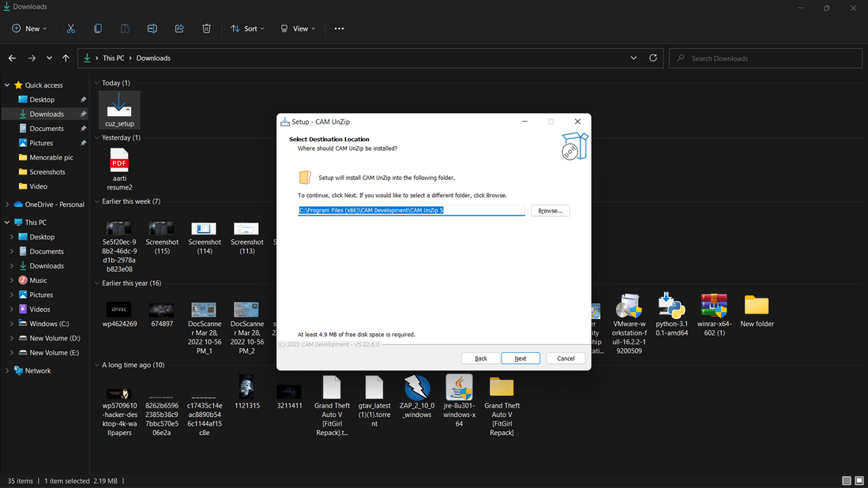Select the winrar-x64-602 (1) file

[x=713, y=306]
